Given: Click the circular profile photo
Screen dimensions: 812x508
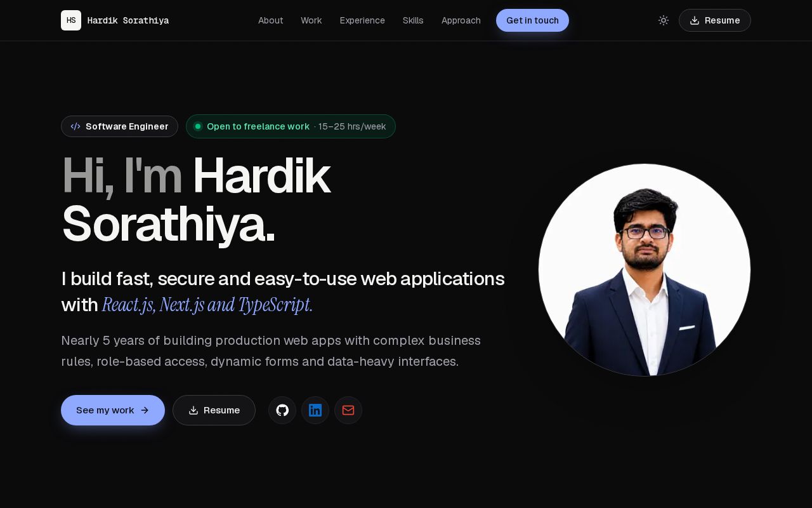Looking at the screenshot, I should point(645,270).
